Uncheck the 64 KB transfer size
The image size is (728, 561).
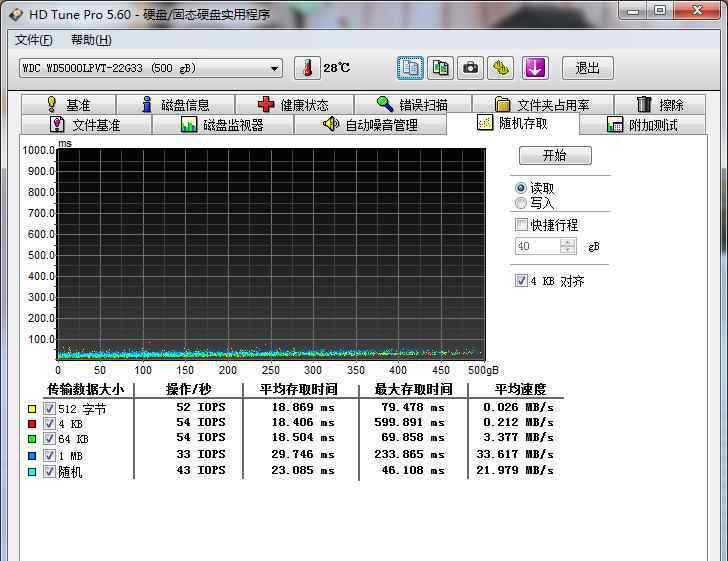pos(49,439)
